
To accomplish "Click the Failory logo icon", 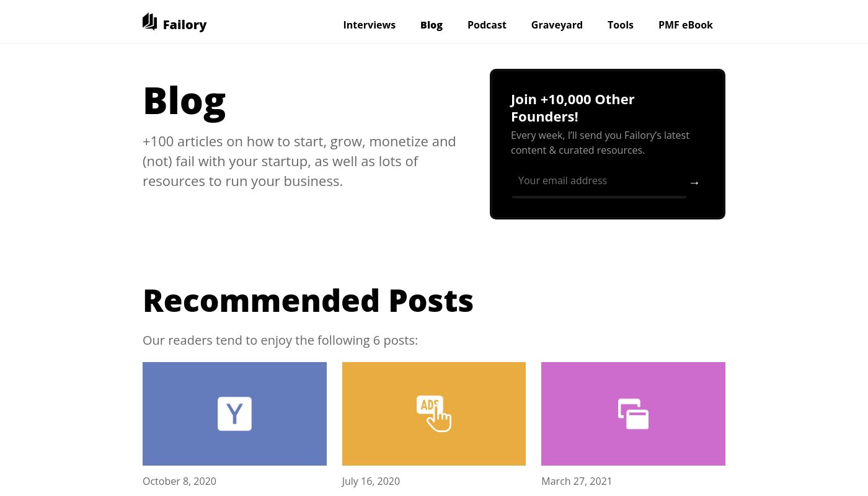I will pyautogui.click(x=150, y=22).
